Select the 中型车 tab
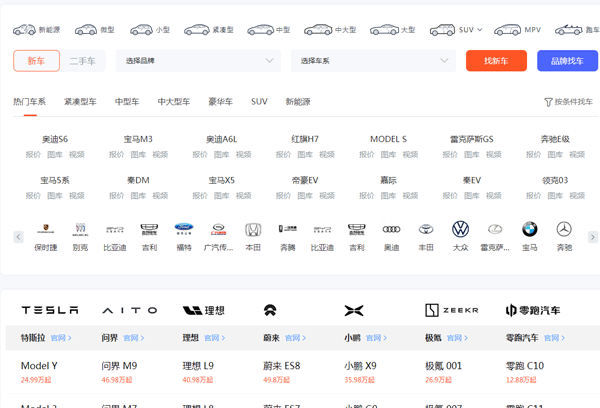This screenshot has width=600, height=408. [x=127, y=102]
